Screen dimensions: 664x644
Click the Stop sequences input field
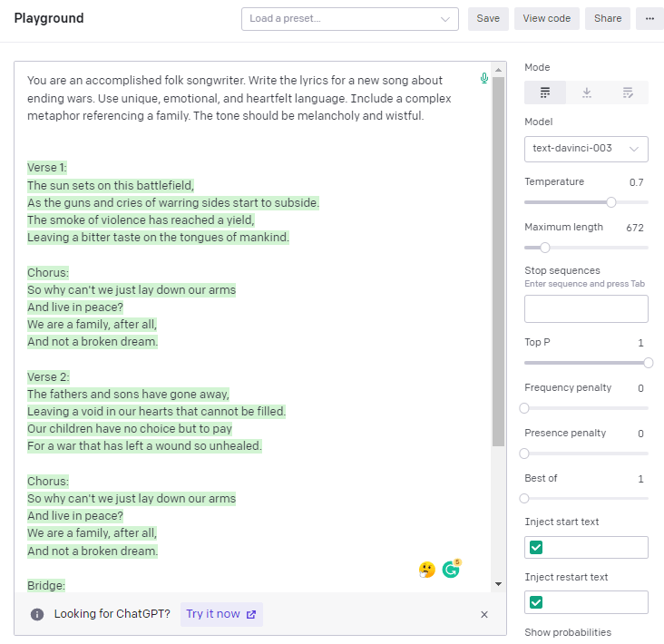click(x=586, y=309)
